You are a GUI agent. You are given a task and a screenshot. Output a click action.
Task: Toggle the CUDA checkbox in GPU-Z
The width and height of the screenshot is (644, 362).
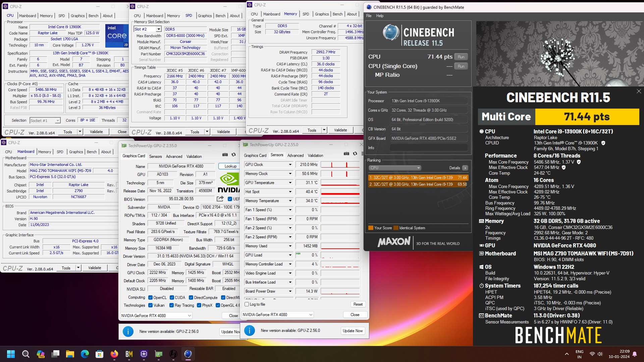click(172, 298)
